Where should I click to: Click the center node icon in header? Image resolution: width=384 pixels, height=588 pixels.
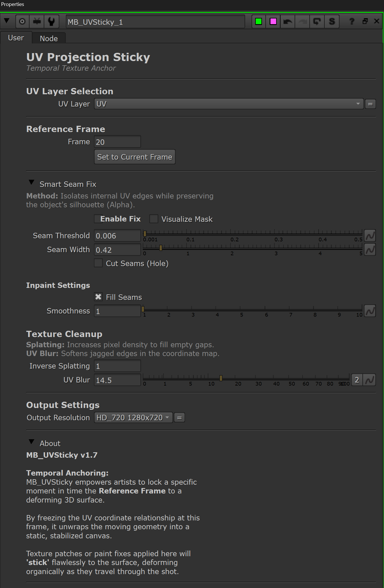(x=22, y=22)
